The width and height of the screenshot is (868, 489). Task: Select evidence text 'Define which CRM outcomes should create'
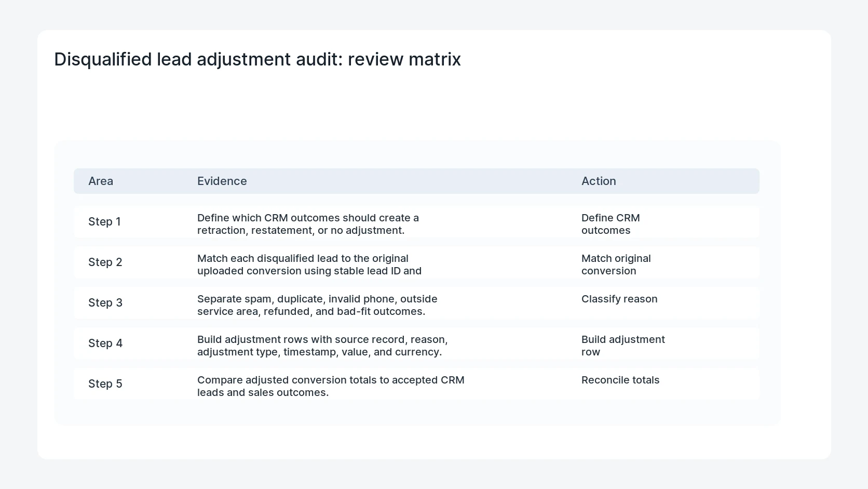pos(304,218)
